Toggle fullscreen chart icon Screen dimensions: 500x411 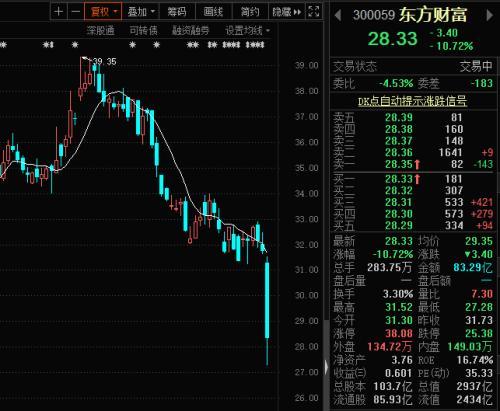click(x=314, y=12)
